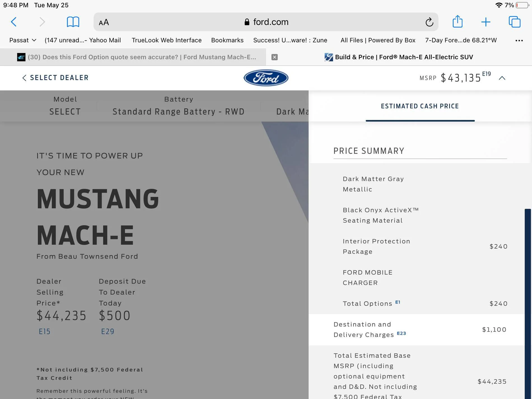Image resolution: width=532 pixels, height=399 pixels.
Task: Show the Safari tab overview
Action: 515,22
